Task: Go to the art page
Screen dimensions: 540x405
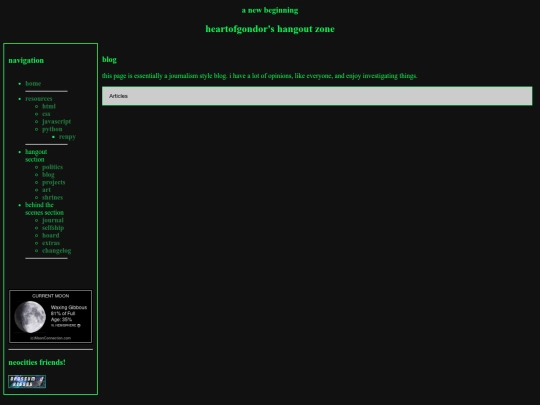Action: [x=46, y=190]
